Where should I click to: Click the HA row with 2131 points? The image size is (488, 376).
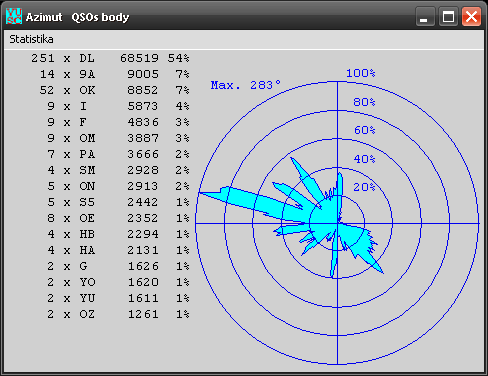tap(118, 250)
